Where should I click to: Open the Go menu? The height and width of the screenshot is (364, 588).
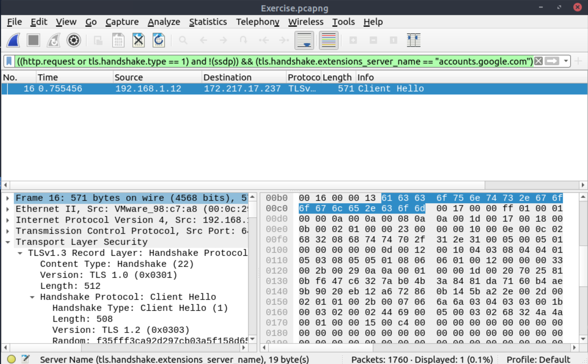[91, 22]
